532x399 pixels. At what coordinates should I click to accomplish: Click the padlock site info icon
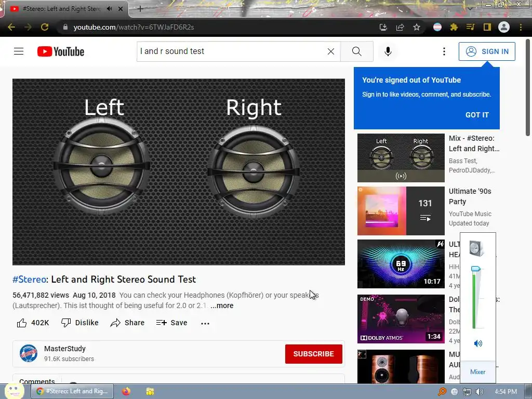pyautogui.click(x=65, y=27)
